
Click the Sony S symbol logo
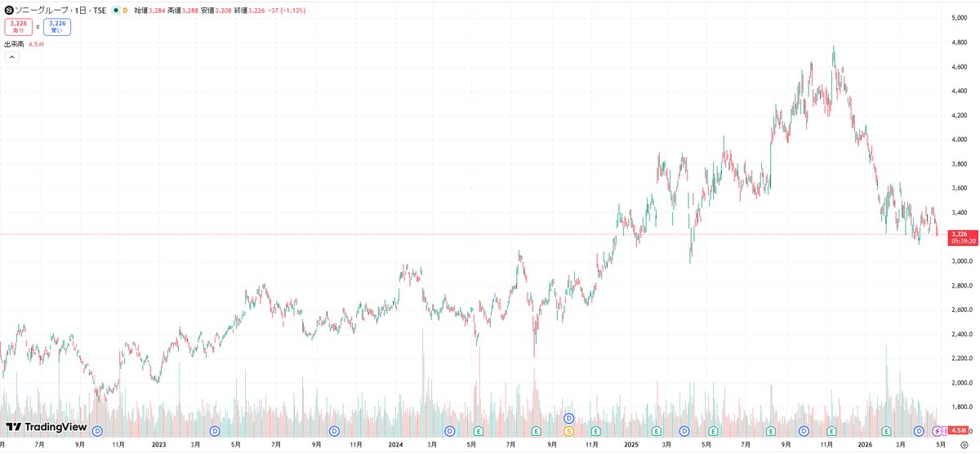click(x=9, y=10)
